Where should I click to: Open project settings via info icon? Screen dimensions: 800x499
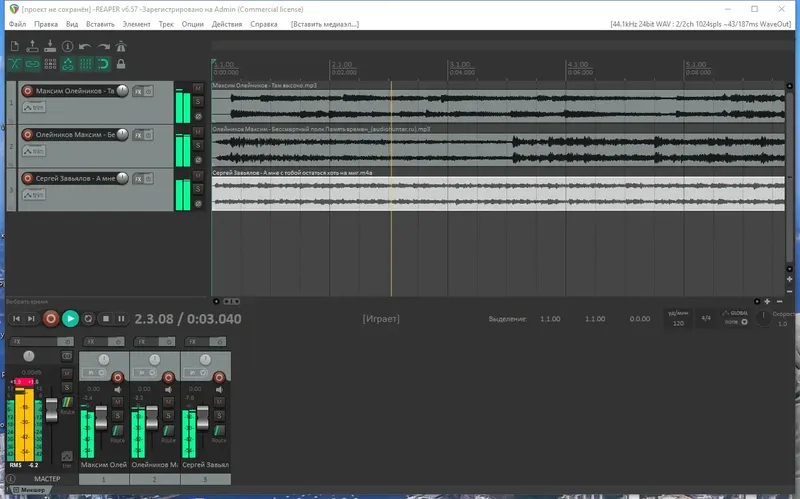tap(67, 46)
